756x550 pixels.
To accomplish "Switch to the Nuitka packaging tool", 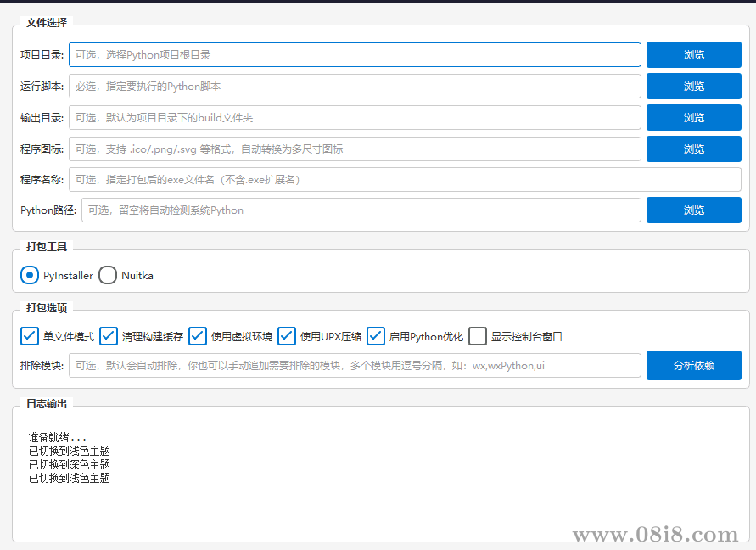I will click(108, 275).
